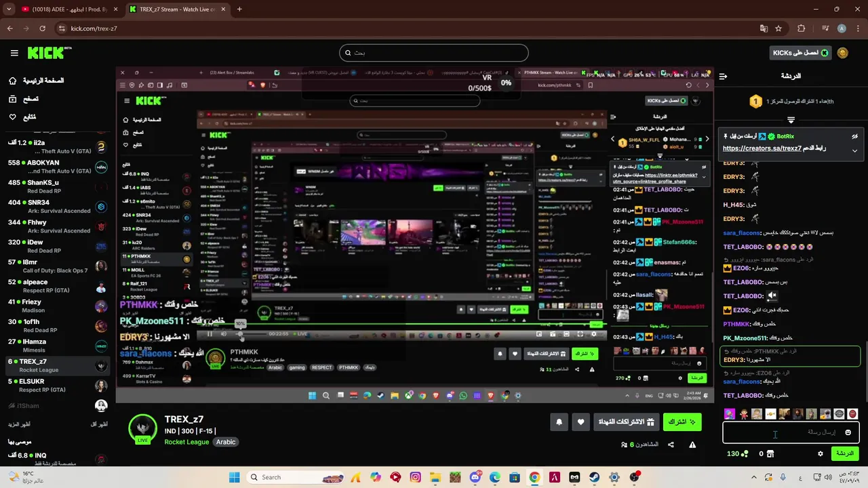Pick the first purple emote in quick row
This screenshot has width=868, height=488.
[x=730, y=413]
